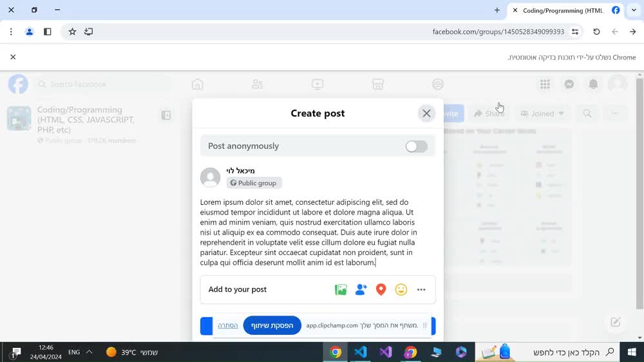
Task: Click the ENG language indicator
Action: point(74,352)
